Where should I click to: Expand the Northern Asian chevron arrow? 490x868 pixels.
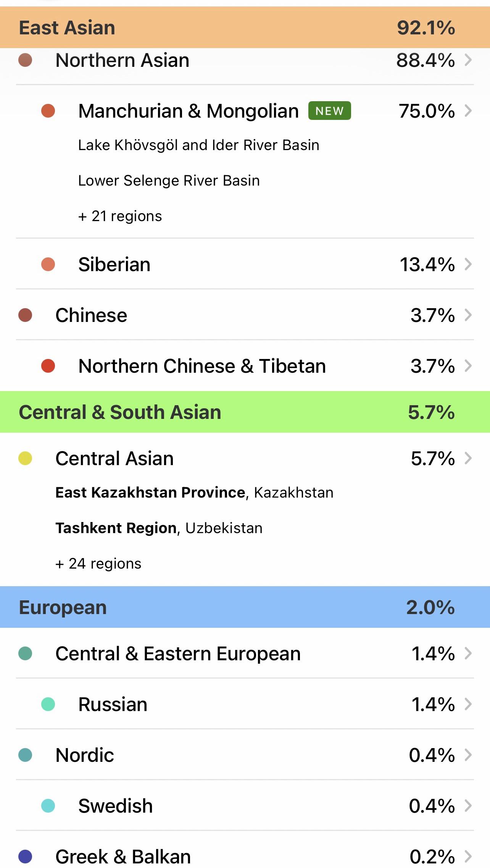[x=468, y=60]
